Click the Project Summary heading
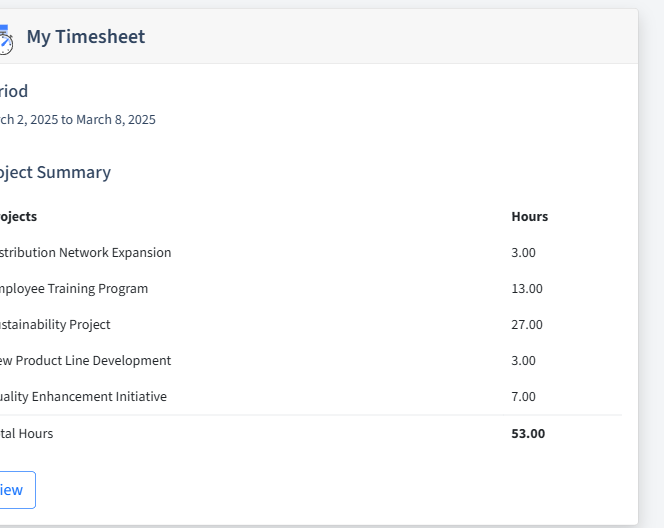The width and height of the screenshot is (664, 528). (55, 172)
